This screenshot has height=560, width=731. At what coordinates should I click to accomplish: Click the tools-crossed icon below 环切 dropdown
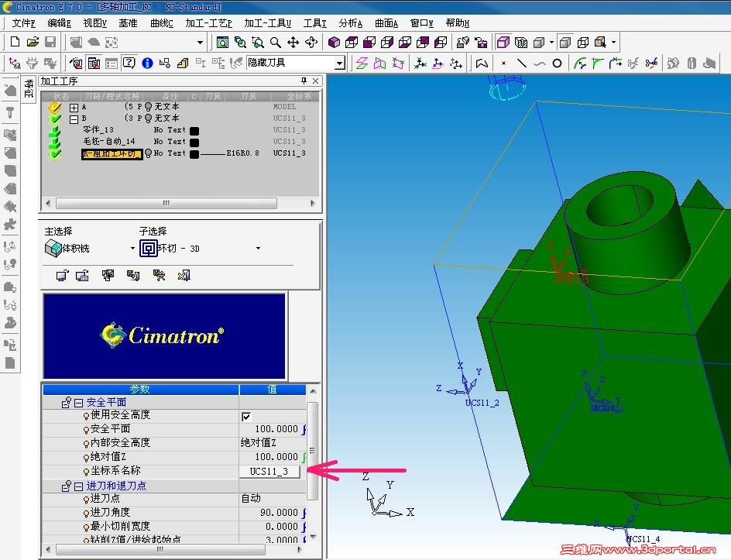point(159,276)
